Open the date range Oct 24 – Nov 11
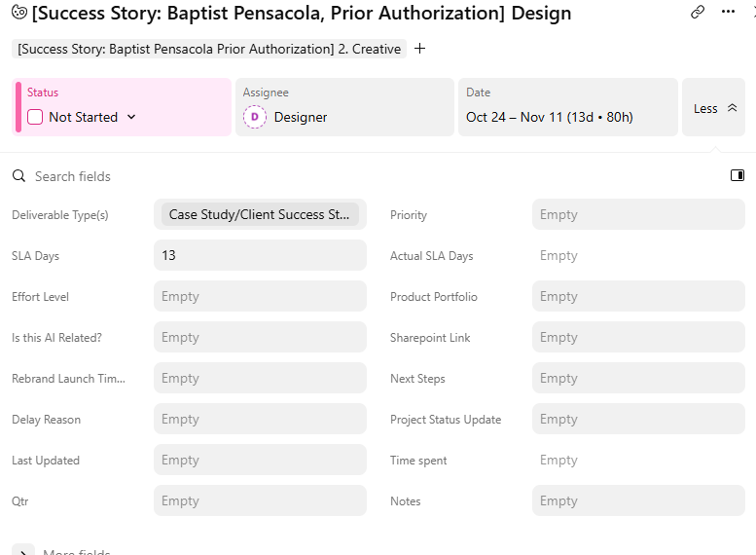 click(550, 117)
